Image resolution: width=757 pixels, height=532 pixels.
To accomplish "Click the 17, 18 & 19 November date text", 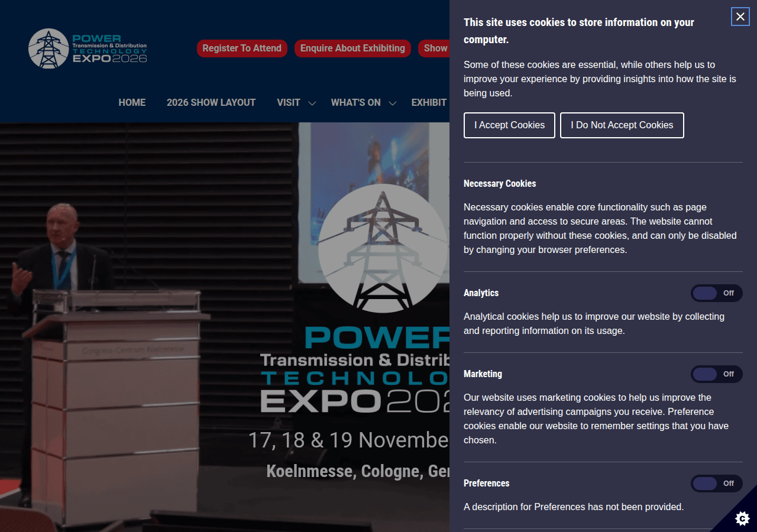I will [x=349, y=440].
